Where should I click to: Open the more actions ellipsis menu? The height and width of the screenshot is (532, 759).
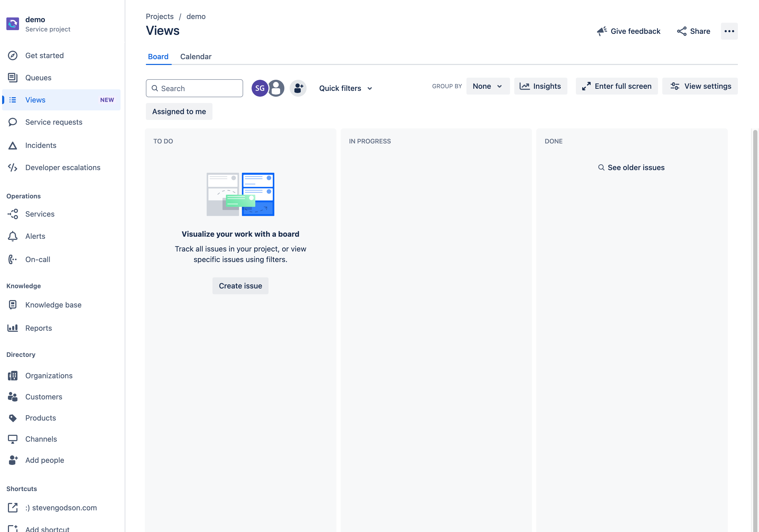pyautogui.click(x=729, y=31)
